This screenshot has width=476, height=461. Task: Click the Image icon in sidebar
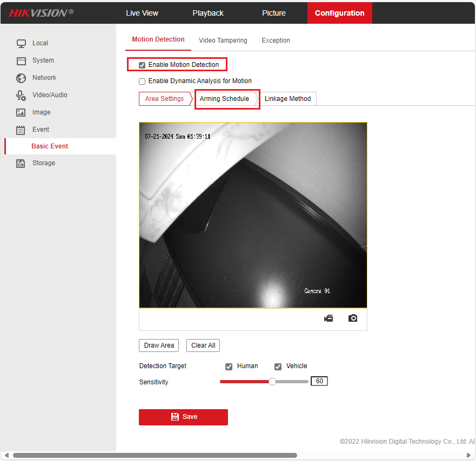pyautogui.click(x=21, y=112)
